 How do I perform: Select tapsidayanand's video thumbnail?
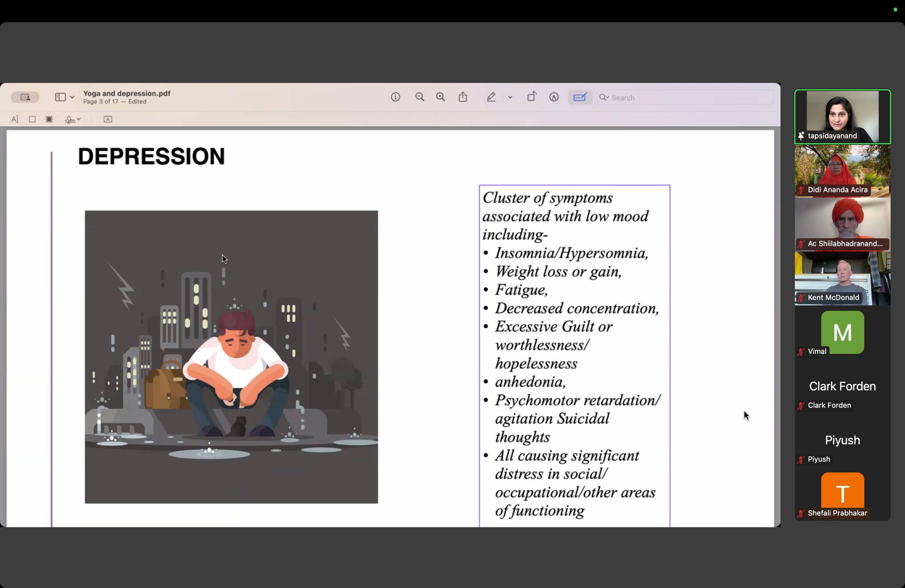842,116
